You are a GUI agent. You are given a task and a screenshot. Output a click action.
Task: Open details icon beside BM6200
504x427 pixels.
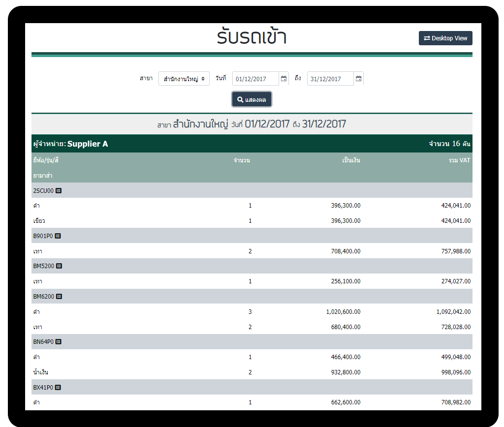[x=59, y=297]
